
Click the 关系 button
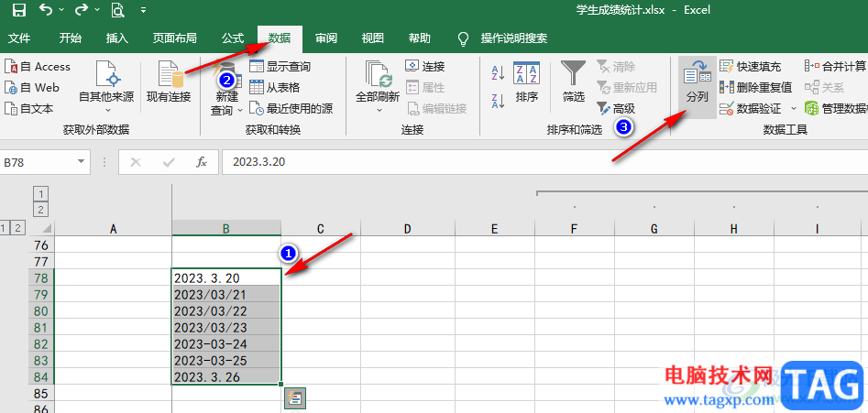(x=824, y=88)
